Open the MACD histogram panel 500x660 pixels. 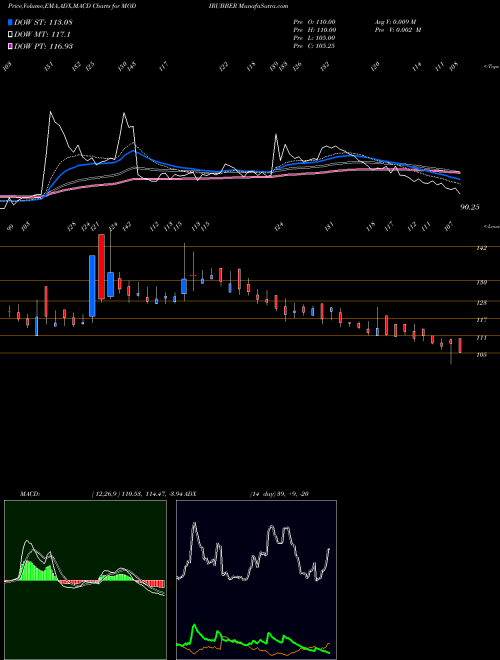click(x=85, y=580)
